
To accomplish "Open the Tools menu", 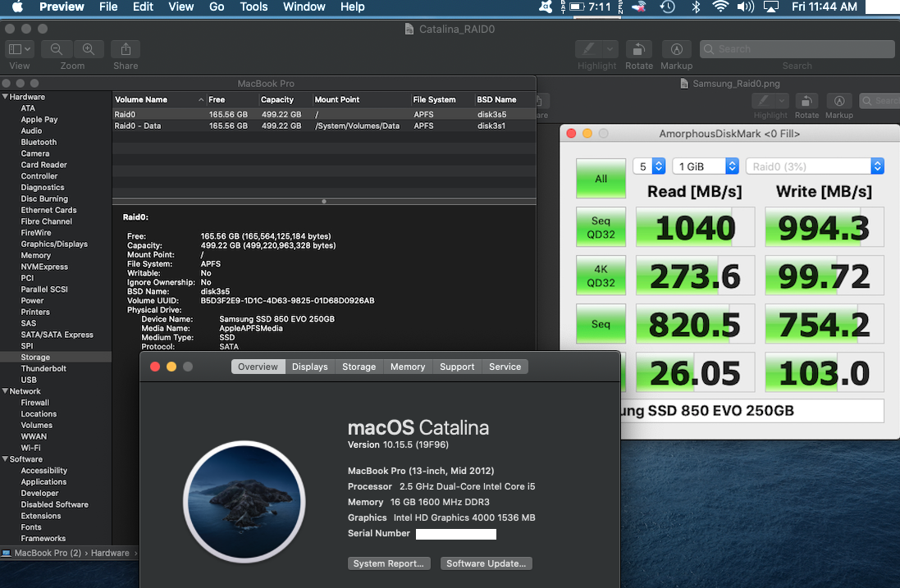I will click(254, 7).
